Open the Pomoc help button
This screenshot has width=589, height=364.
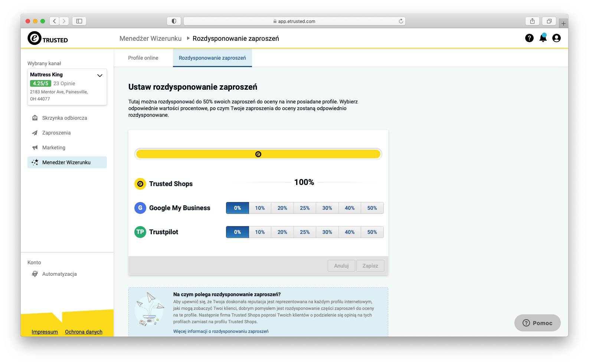tap(537, 323)
